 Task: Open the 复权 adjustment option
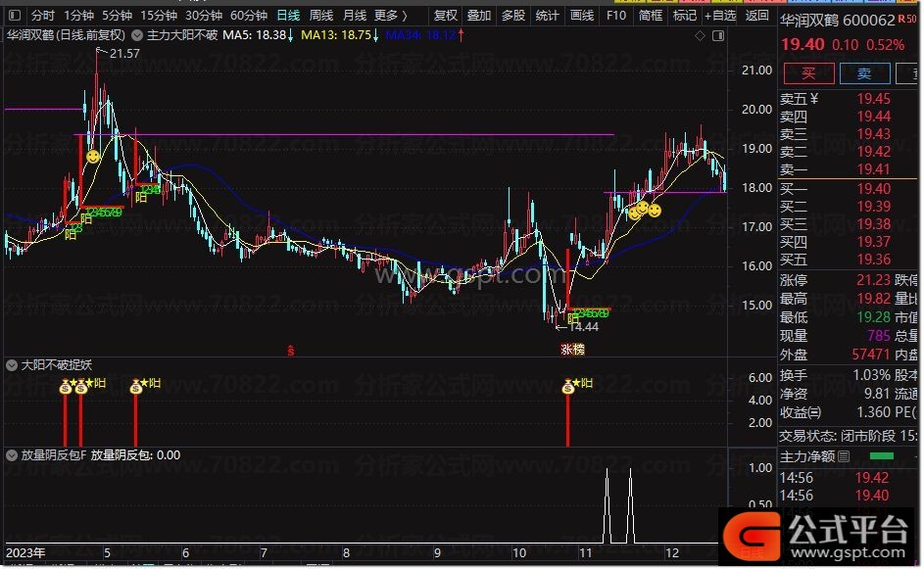(446, 16)
